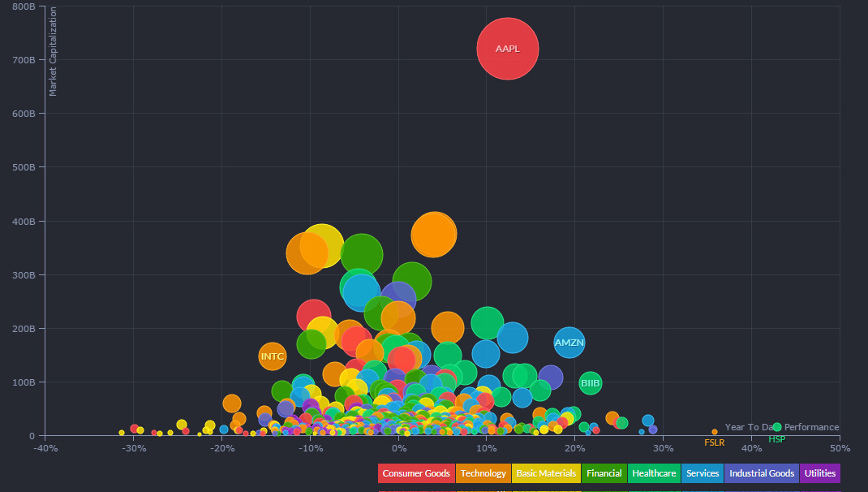Toggle the Technology sector filter

[483, 473]
